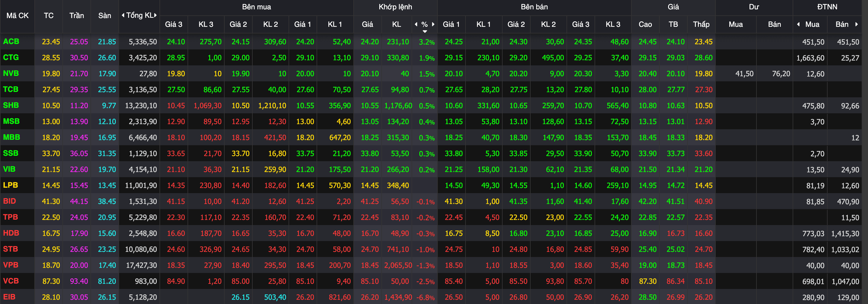Select the SSB ticker

tap(11, 153)
